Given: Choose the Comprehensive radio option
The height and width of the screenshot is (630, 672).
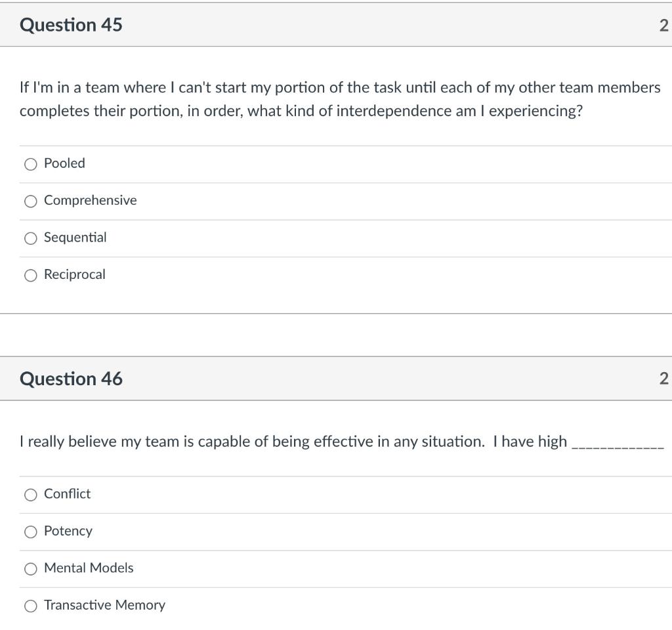Looking at the screenshot, I should (30, 201).
